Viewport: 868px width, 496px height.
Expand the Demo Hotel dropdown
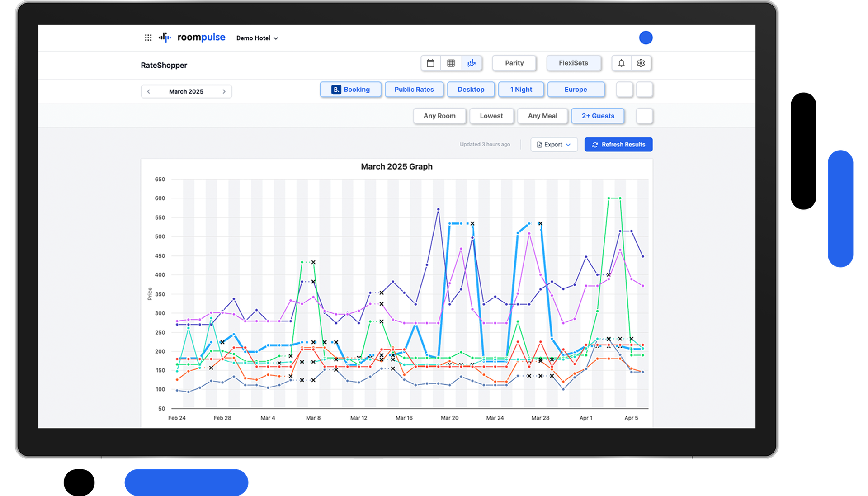(257, 38)
